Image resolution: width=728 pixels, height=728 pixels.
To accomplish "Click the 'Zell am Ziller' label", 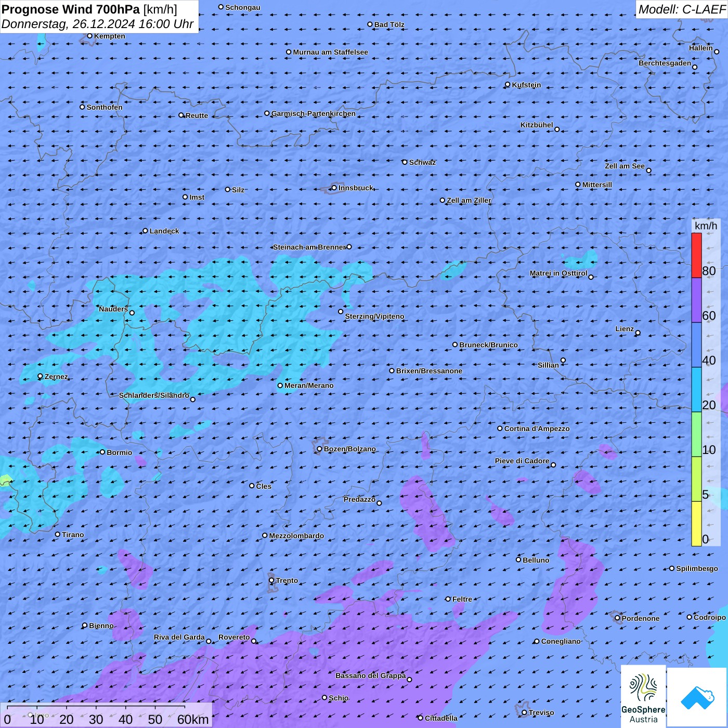I will tap(469, 200).
